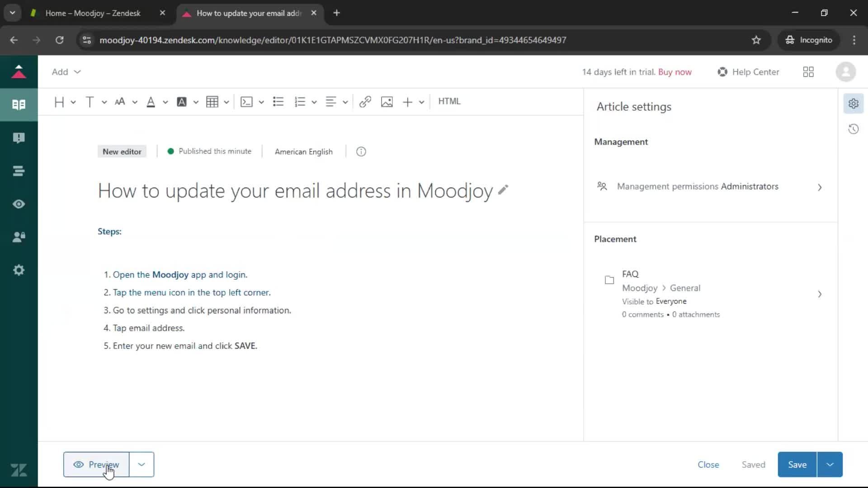Apply bulleted list formatting
868x488 pixels.
tap(278, 102)
